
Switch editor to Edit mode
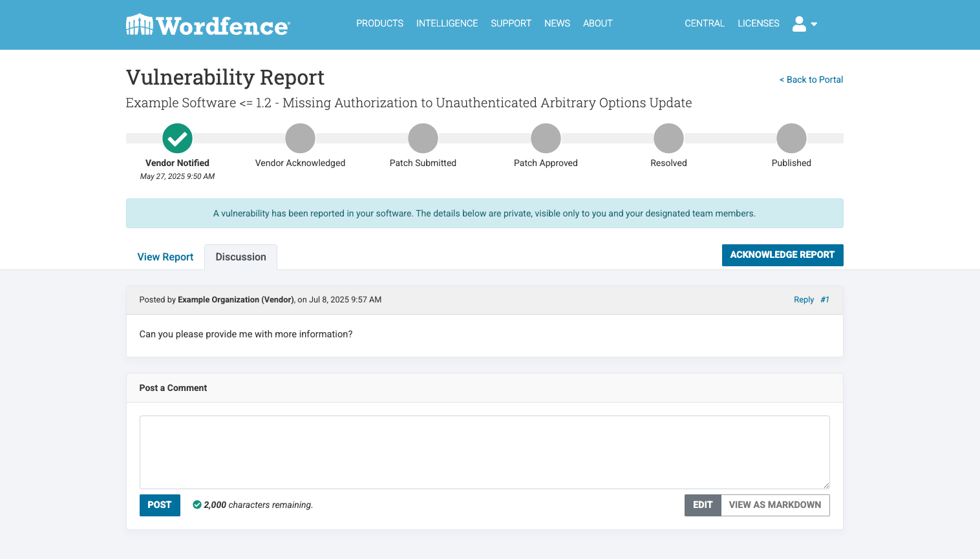[703, 505]
